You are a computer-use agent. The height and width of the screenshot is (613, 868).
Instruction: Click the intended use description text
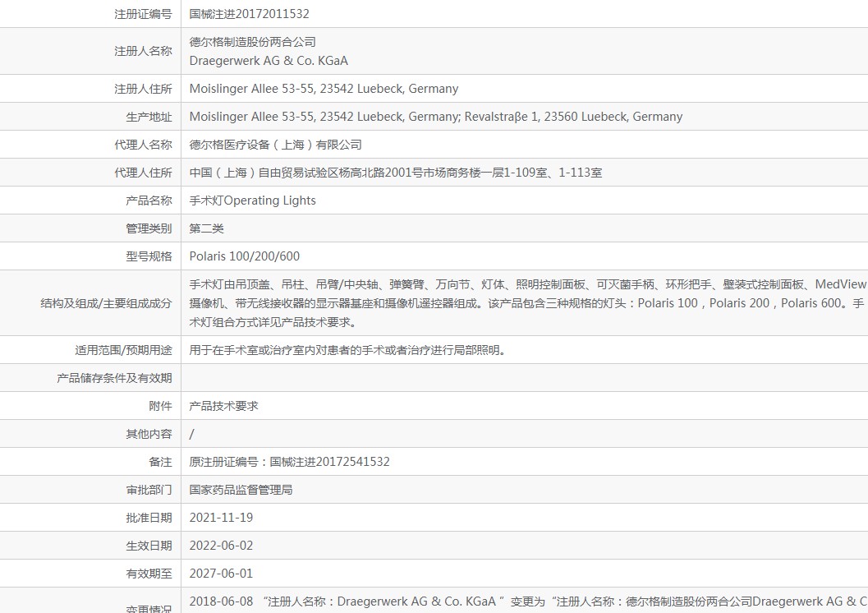(x=349, y=350)
